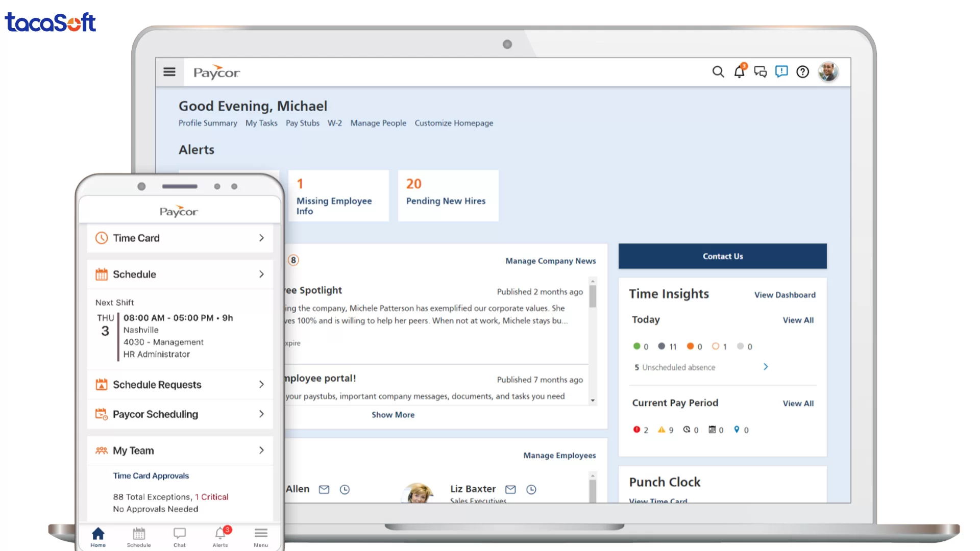The width and height of the screenshot is (980, 551).
Task: Email Liz Baxter via envelope icon
Action: pyautogui.click(x=510, y=489)
